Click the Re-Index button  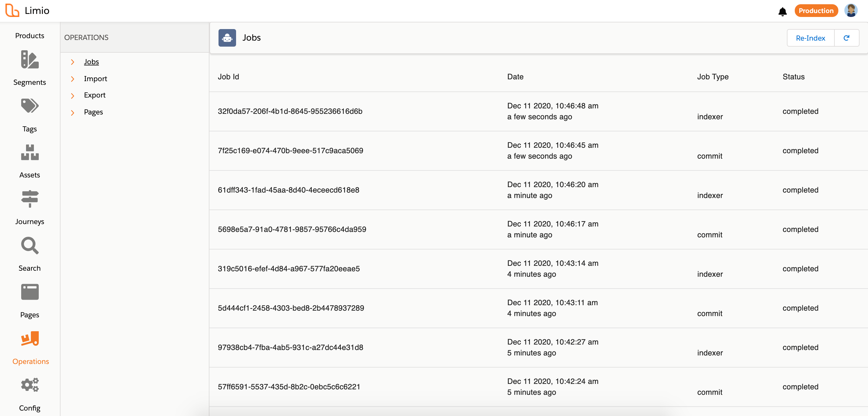pyautogui.click(x=810, y=38)
